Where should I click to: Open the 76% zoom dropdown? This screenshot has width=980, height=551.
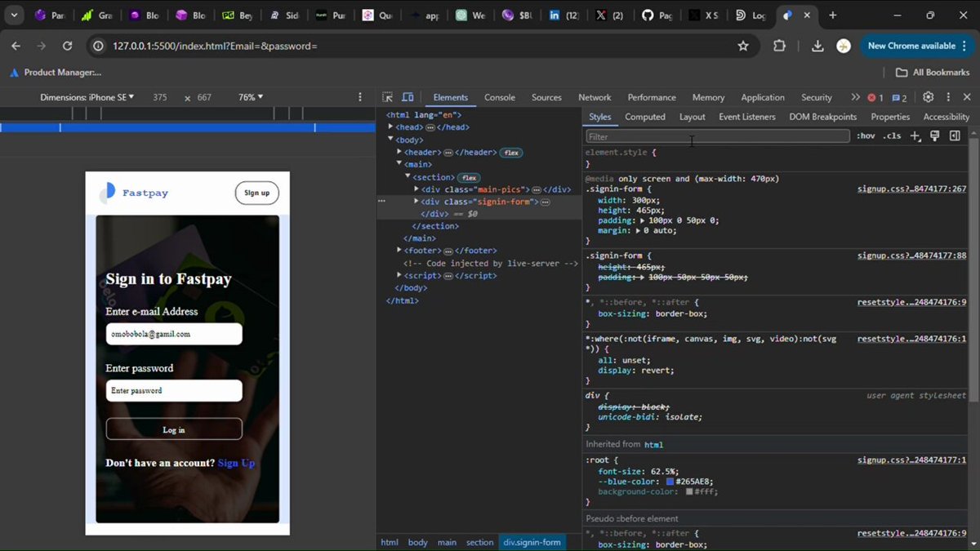click(251, 97)
